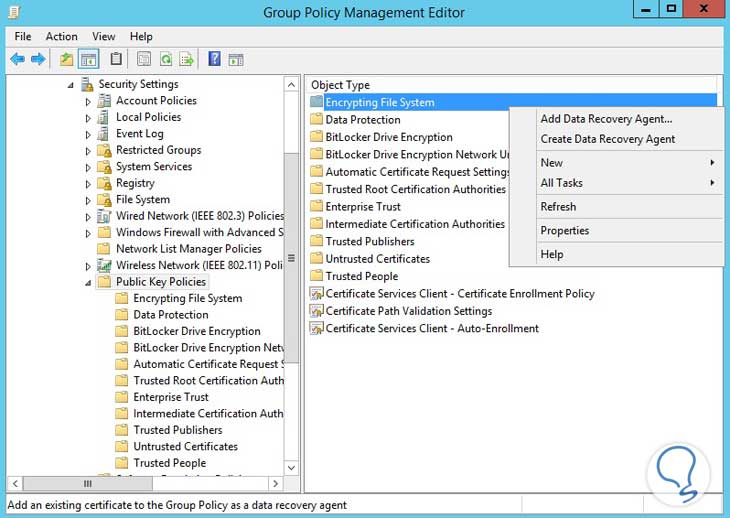Click the Forward arrow toolbar icon
The width and height of the screenshot is (730, 518).
coord(38,59)
